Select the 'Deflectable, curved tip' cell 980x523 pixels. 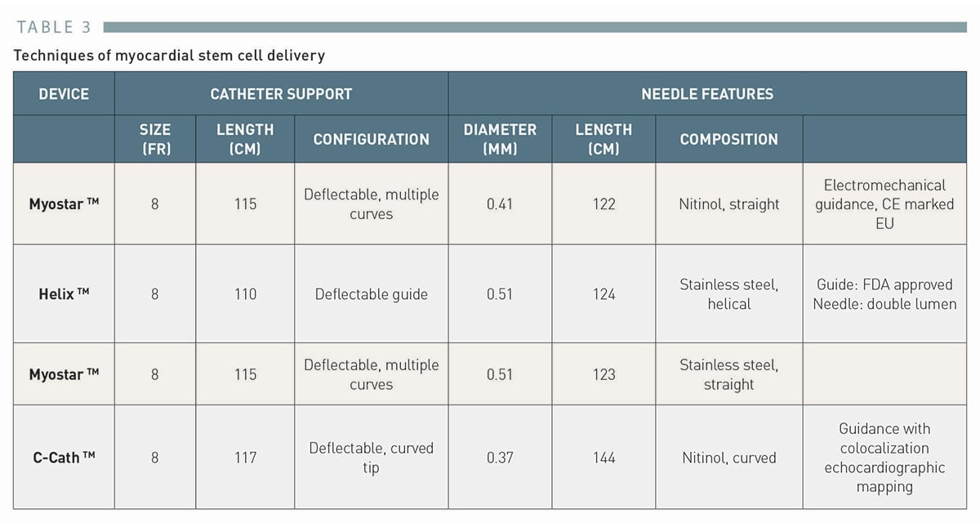click(371, 458)
